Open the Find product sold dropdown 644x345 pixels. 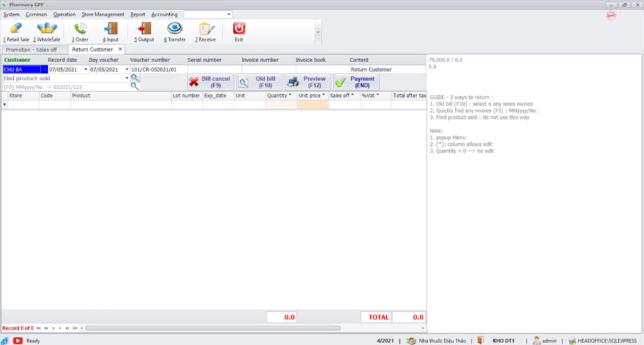(x=126, y=79)
